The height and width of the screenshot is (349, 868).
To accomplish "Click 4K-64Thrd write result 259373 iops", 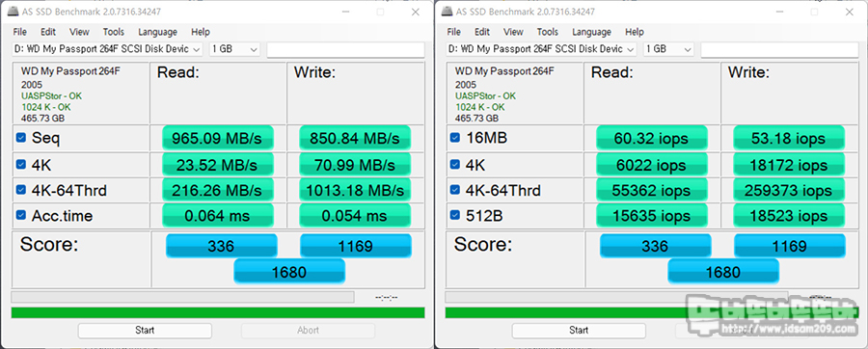I will tap(789, 190).
